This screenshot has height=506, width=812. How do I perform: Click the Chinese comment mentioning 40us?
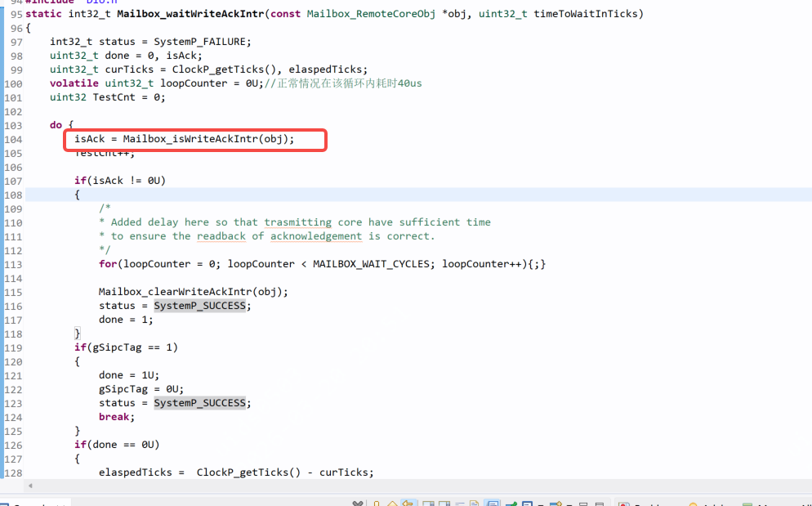point(343,83)
